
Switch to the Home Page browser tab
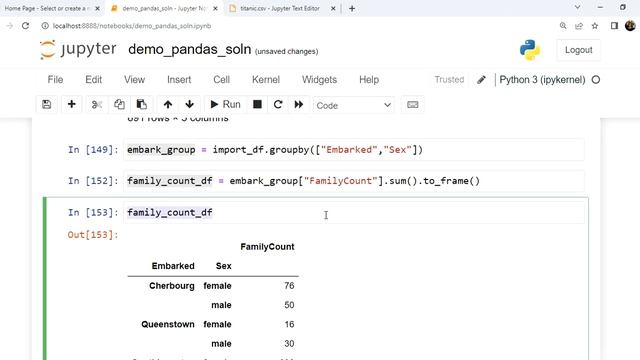(x=46, y=8)
